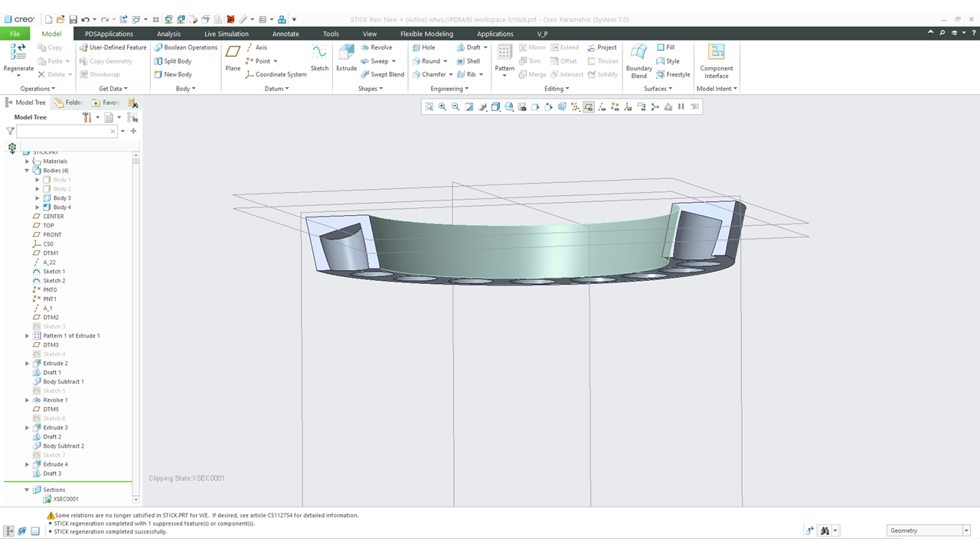Open the Boundary Blend tool
Viewport: 980px width, 551px height.
point(639,61)
